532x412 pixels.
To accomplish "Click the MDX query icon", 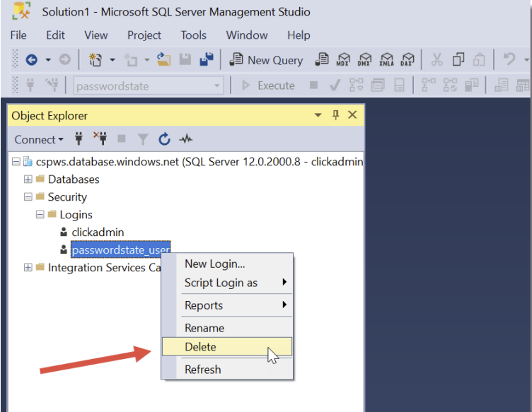I will pos(343,59).
